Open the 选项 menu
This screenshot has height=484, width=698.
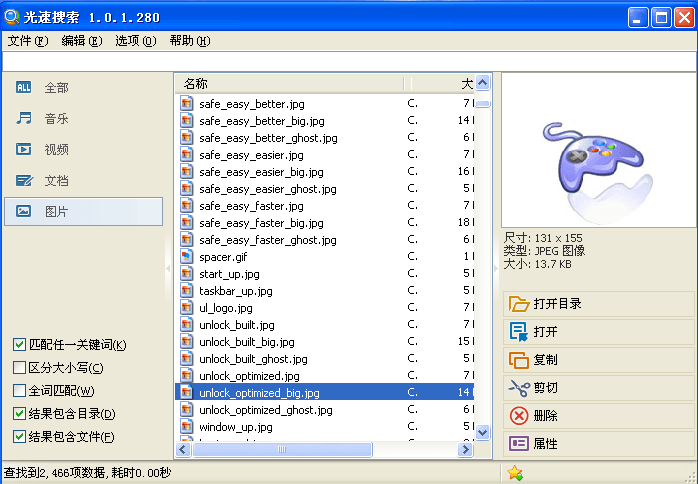click(x=135, y=41)
